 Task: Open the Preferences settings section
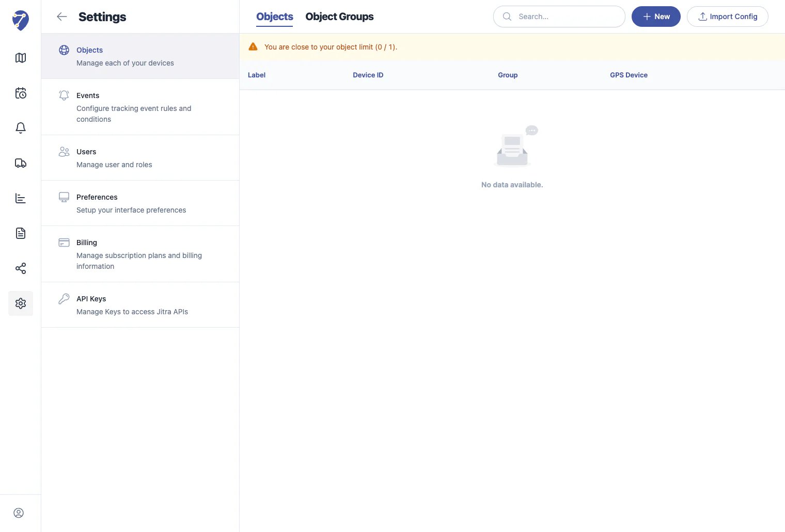[140, 203]
